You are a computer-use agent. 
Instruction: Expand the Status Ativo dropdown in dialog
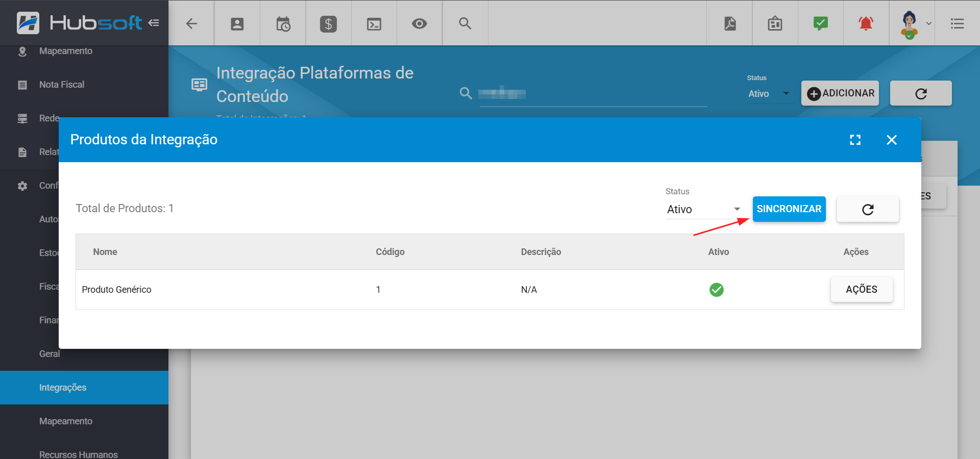tap(703, 210)
